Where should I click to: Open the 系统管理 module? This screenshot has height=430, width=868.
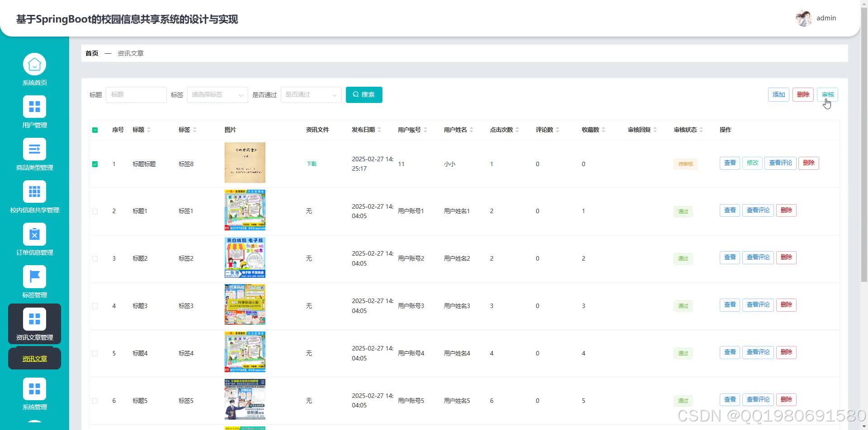(34, 392)
